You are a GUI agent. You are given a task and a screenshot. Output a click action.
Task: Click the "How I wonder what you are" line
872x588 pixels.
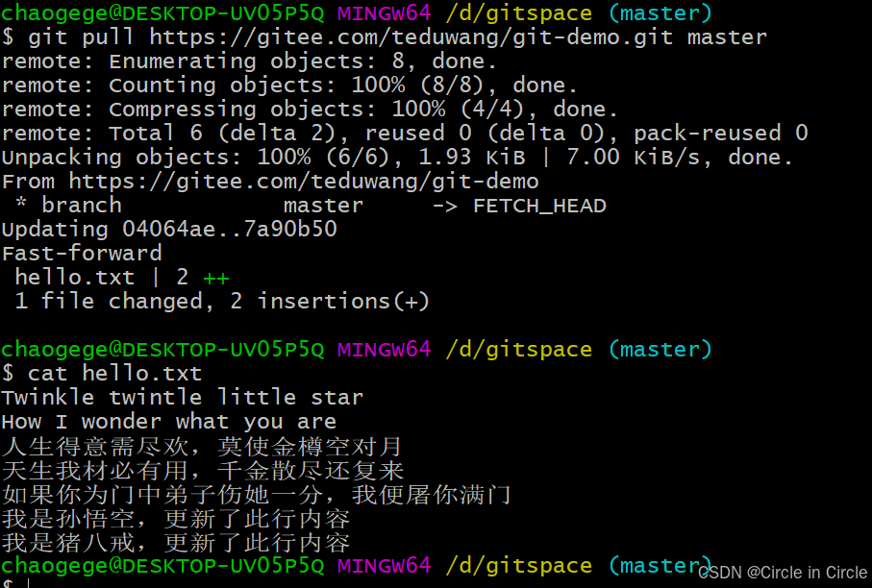(169, 422)
